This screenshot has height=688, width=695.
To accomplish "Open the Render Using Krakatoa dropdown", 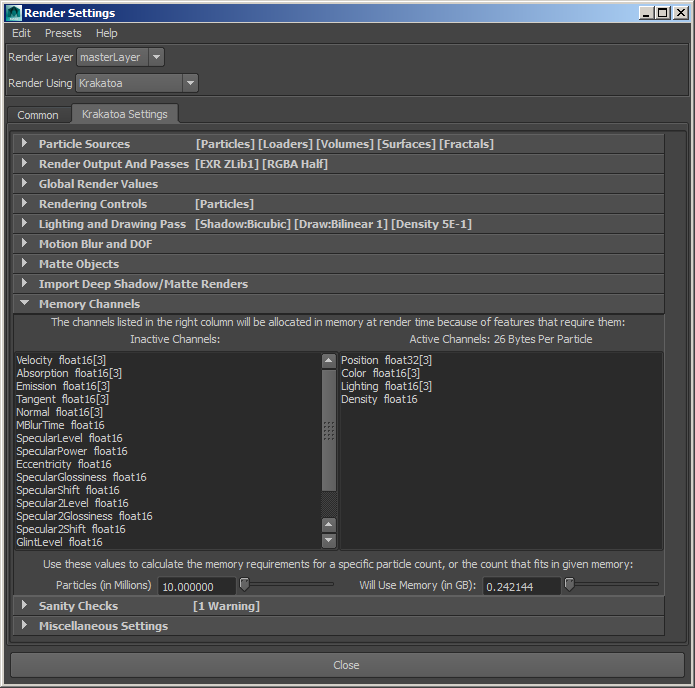I will point(137,83).
